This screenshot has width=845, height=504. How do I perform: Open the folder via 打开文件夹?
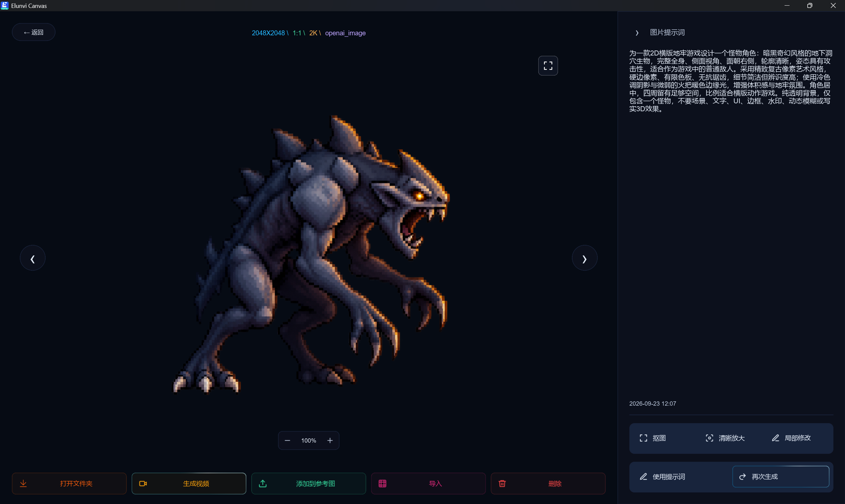click(x=69, y=483)
